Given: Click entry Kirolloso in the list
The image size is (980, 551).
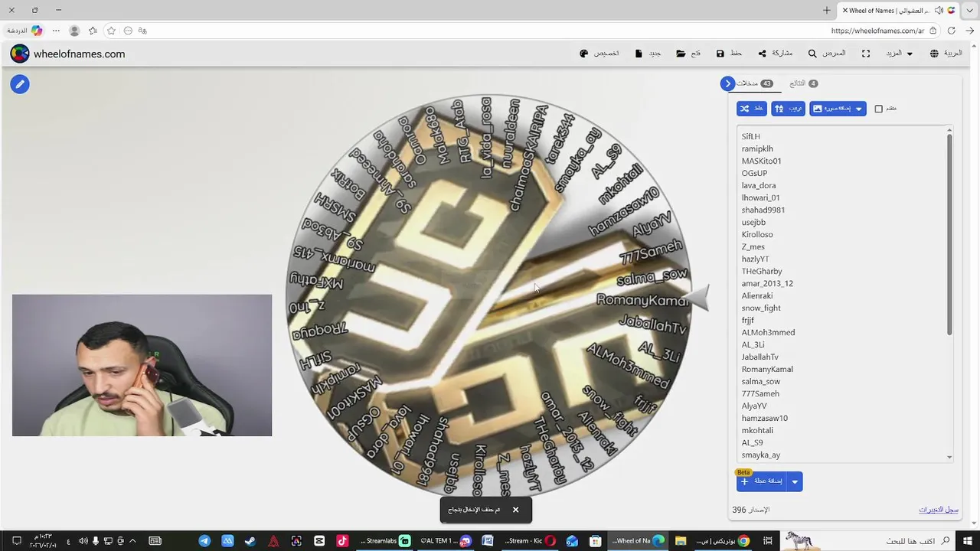Looking at the screenshot, I should coord(757,234).
